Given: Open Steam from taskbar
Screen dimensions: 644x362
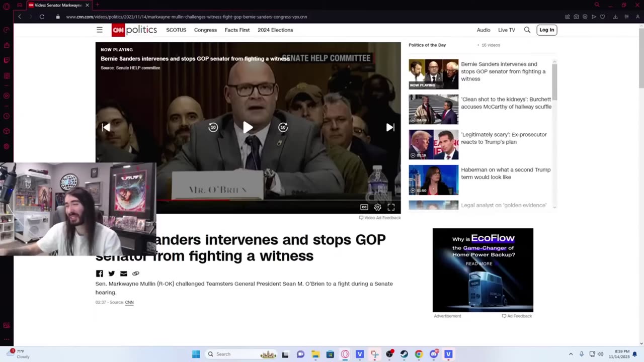Looking at the screenshot, I should point(404,354).
